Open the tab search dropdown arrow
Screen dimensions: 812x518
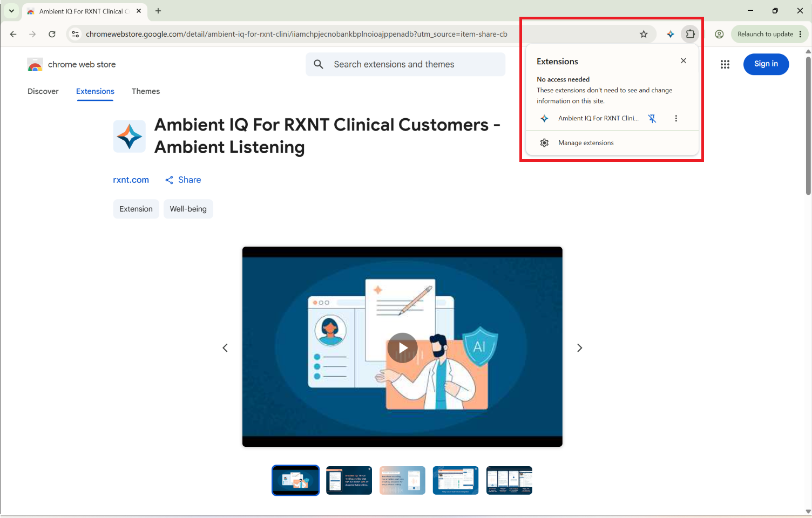click(x=11, y=11)
